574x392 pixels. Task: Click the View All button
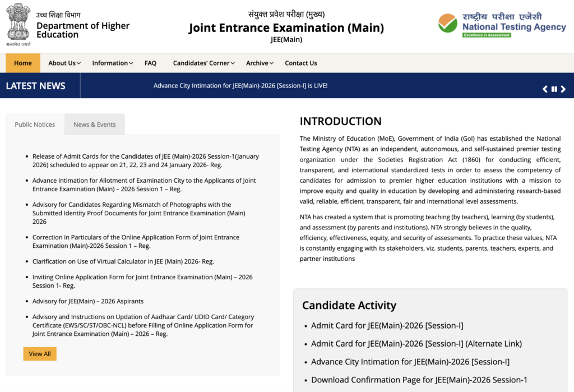(39, 353)
